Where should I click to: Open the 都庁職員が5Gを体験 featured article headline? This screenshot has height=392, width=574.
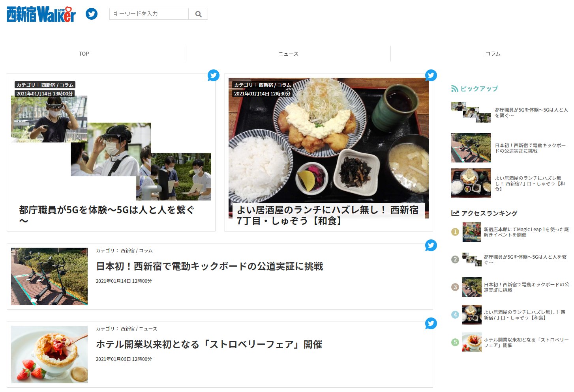107,210
